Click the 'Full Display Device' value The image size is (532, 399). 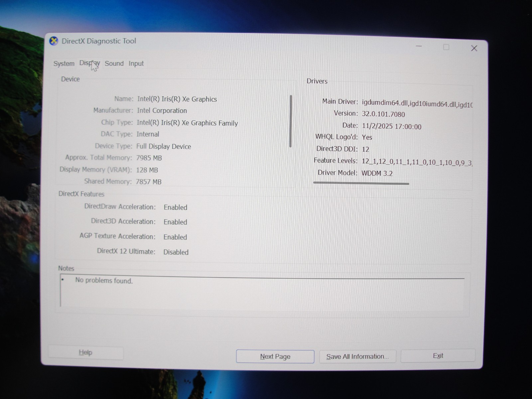pyautogui.click(x=164, y=146)
